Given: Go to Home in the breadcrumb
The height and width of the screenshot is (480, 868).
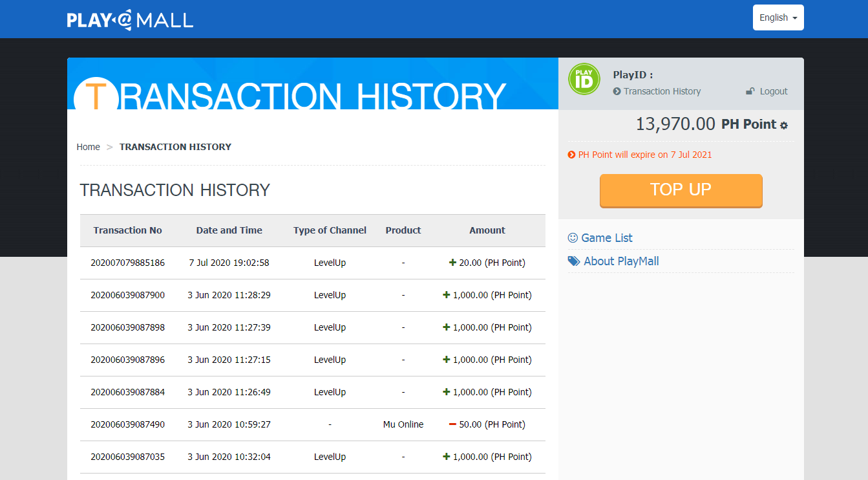Looking at the screenshot, I should [89, 147].
